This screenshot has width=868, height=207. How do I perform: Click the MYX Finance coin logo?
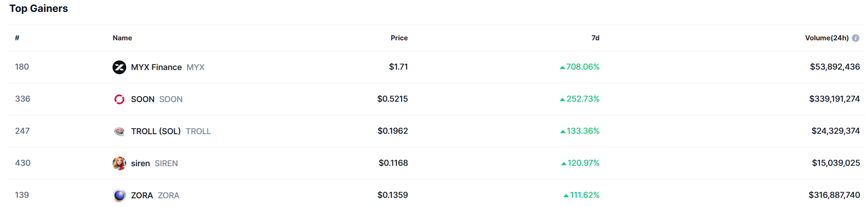point(119,67)
